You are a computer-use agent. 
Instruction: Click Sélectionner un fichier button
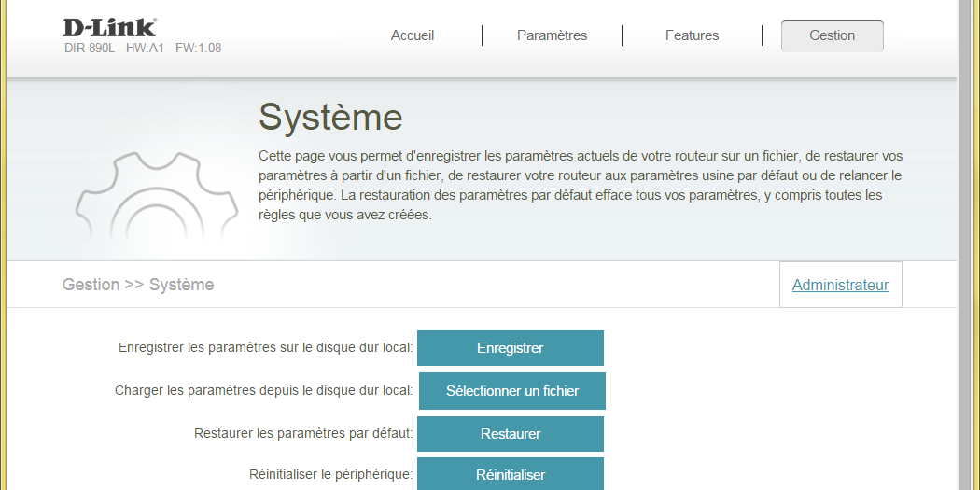coord(512,391)
